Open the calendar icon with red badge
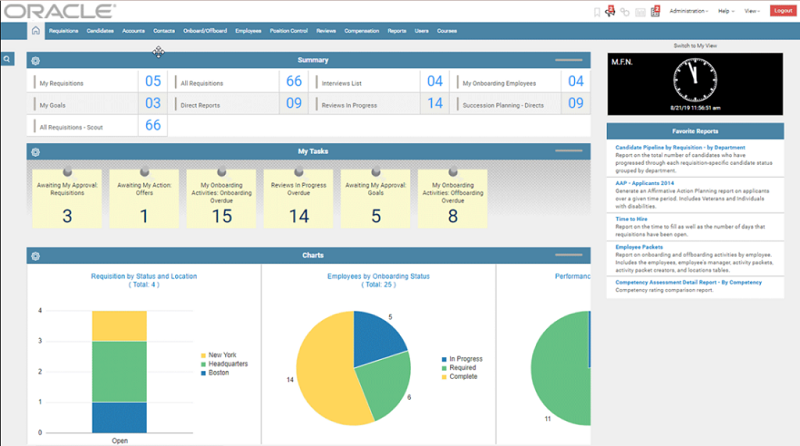 pos(655,11)
